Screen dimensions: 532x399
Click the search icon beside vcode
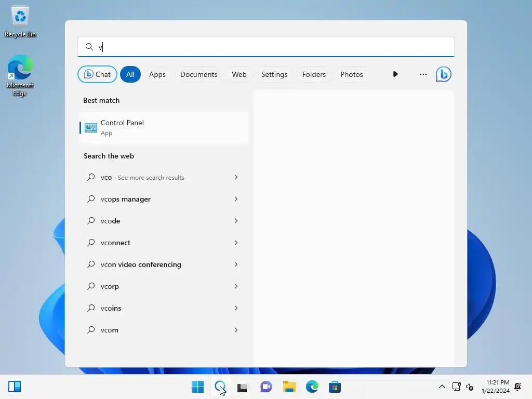pos(91,221)
